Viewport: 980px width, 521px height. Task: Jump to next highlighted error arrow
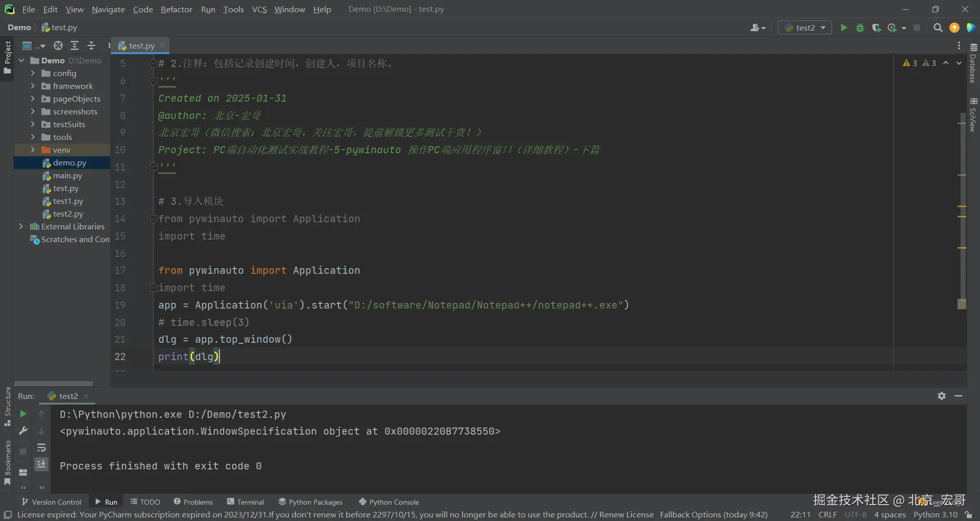click(x=959, y=63)
